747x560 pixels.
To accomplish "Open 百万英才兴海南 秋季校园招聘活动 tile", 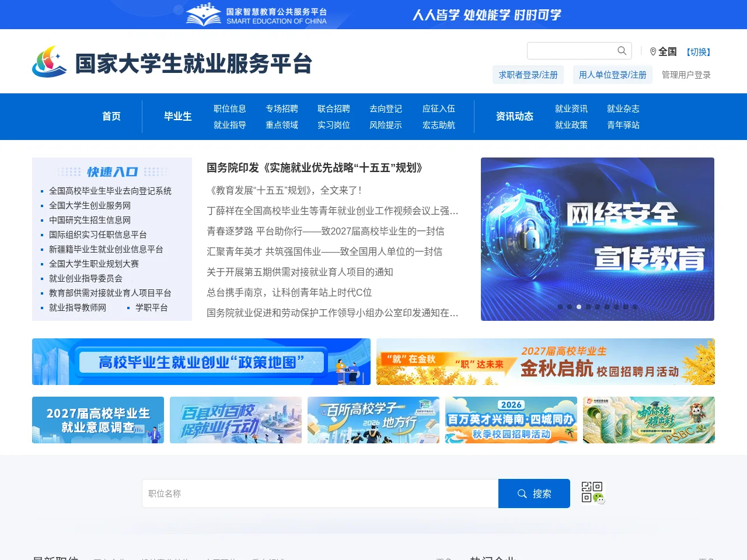I will point(511,420).
